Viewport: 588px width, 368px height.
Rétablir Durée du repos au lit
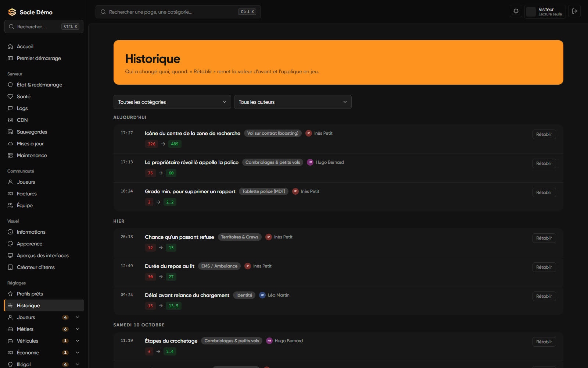[544, 267]
